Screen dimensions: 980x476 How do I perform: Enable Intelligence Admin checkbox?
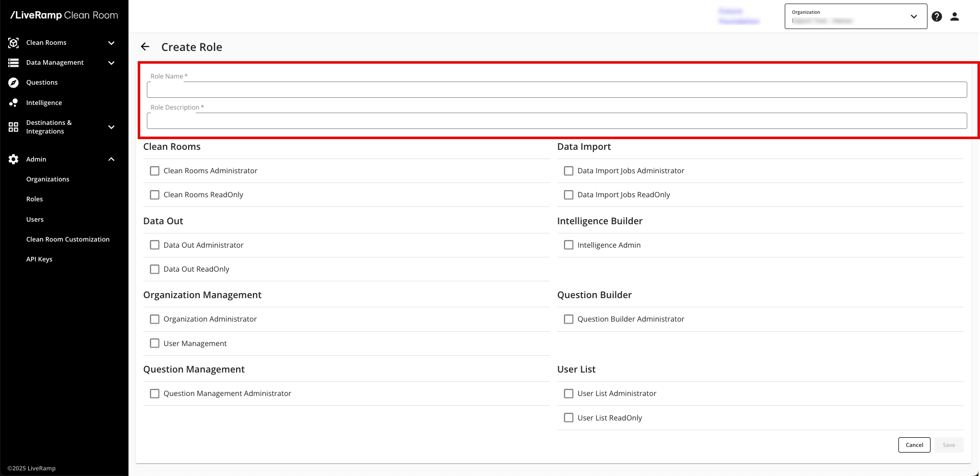pos(569,245)
